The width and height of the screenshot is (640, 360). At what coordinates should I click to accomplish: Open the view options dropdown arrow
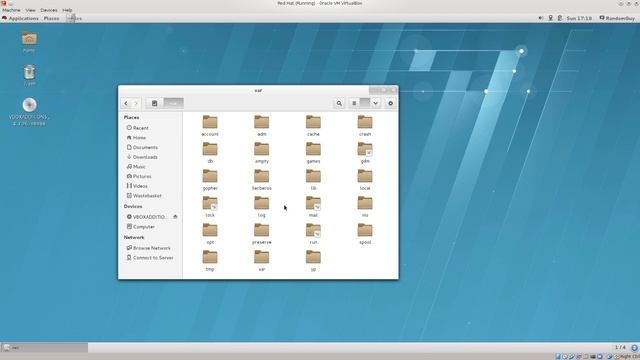tap(375, 103)
